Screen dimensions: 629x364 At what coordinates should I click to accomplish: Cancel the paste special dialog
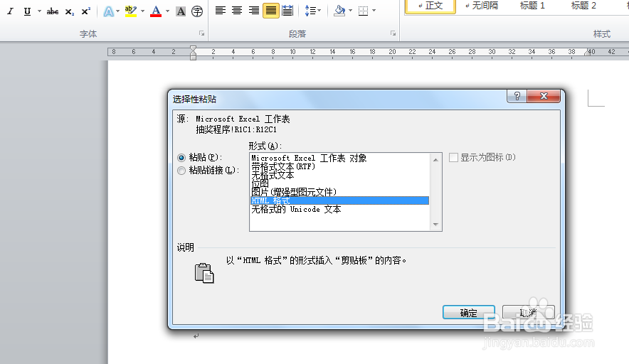[x=528, y=312]
